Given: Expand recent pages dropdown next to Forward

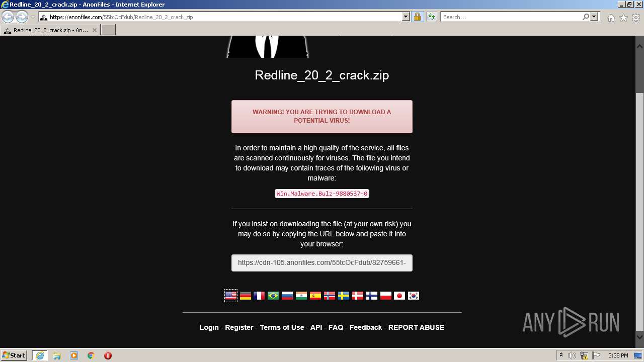Looking at the screenshot, I should 33,17.
